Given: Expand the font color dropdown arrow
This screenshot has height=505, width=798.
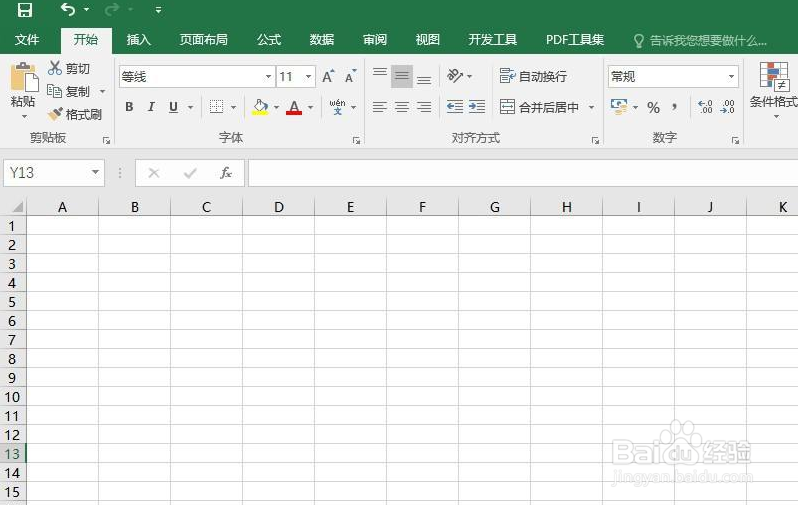Looking at the screenshot, I should 310,107.
